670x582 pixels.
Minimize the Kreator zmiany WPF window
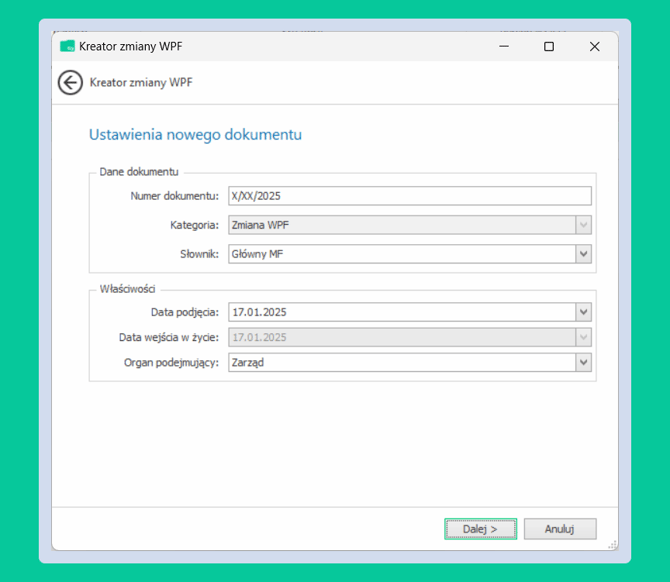pos(504,46)
